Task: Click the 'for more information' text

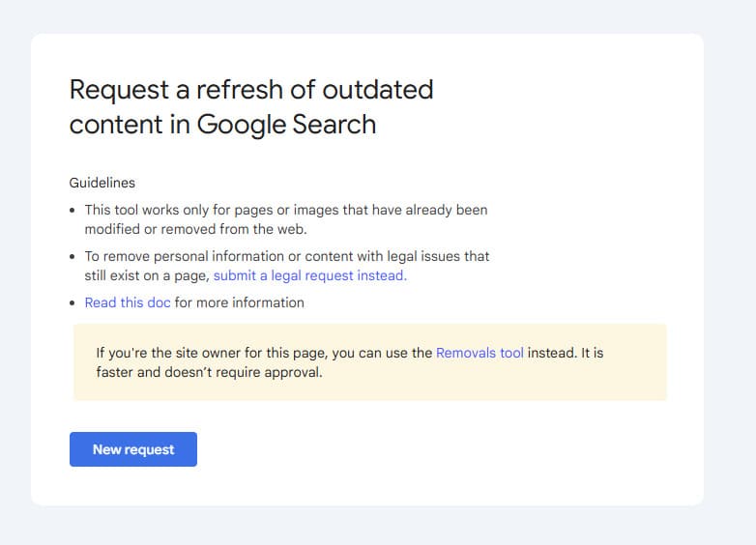Action: [239, 302]
